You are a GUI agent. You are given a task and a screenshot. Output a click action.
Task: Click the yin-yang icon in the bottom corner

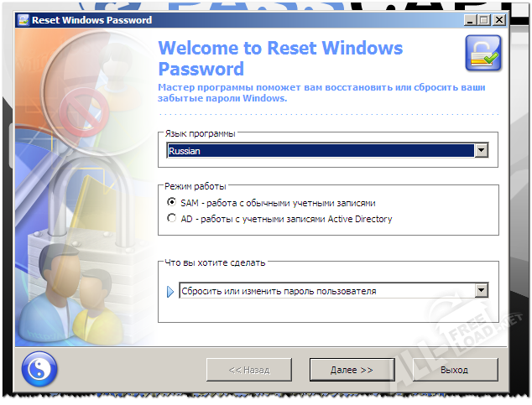pos(38,368)
